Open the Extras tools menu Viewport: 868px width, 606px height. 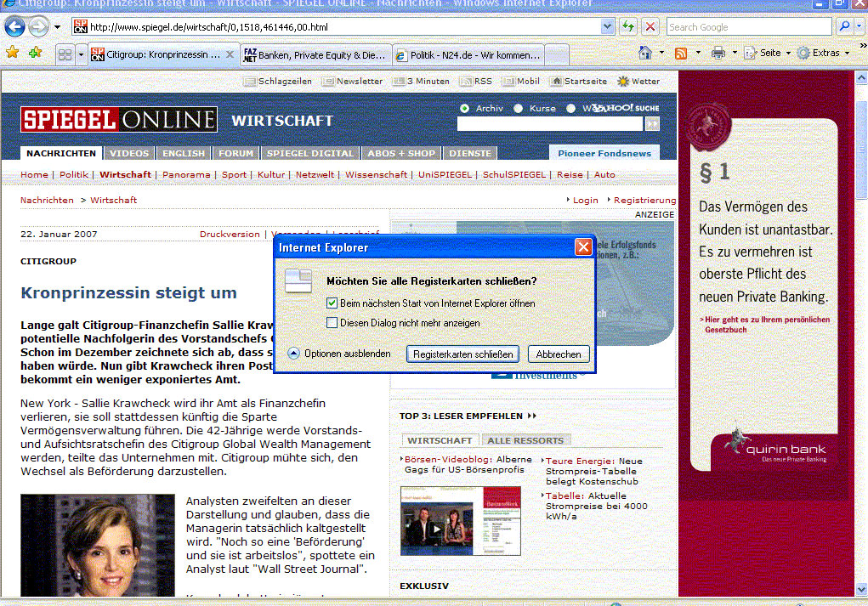823,53
